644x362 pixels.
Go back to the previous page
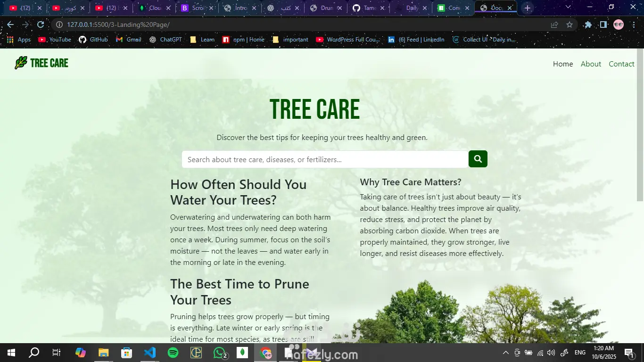(x=10, y=25)
